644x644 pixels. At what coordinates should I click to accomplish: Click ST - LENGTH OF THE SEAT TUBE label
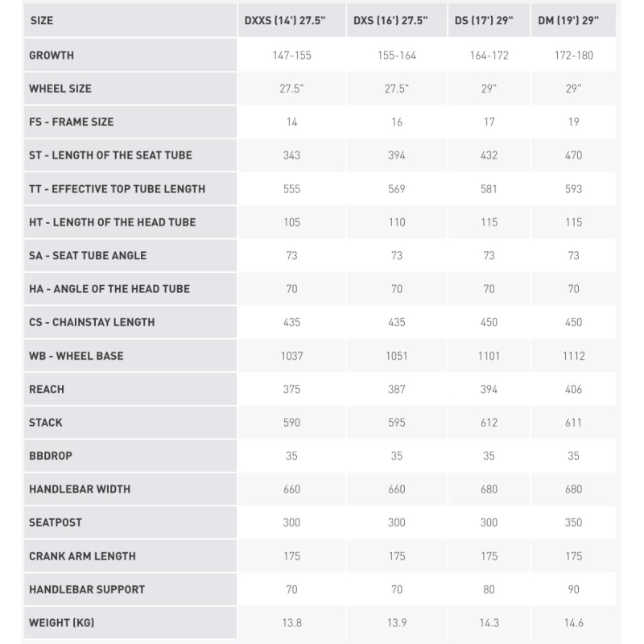click(x=110, y=155)
